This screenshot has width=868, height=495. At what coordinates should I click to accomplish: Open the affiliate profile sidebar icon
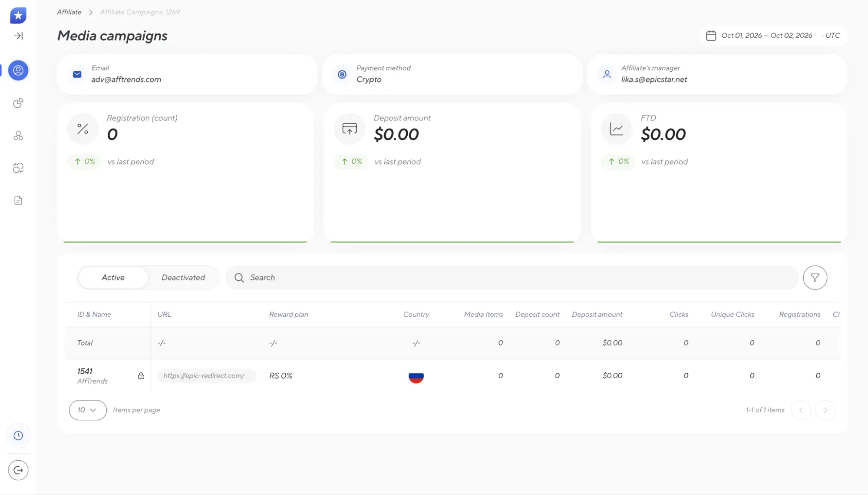click(18, 70)
